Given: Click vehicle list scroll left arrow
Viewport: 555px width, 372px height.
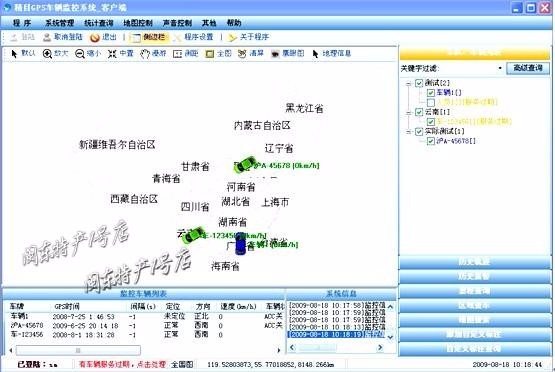Looking at the screenshot, I should [11, 350].
